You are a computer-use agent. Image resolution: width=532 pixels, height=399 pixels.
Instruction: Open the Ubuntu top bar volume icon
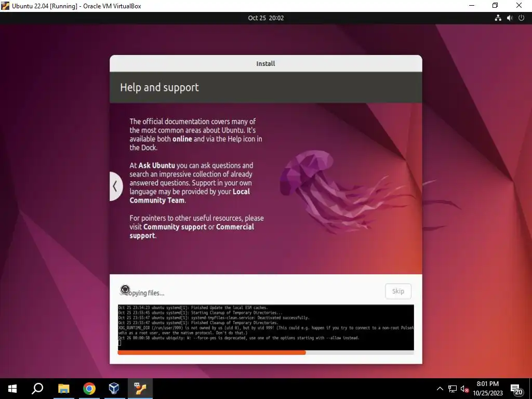(510, 18)
